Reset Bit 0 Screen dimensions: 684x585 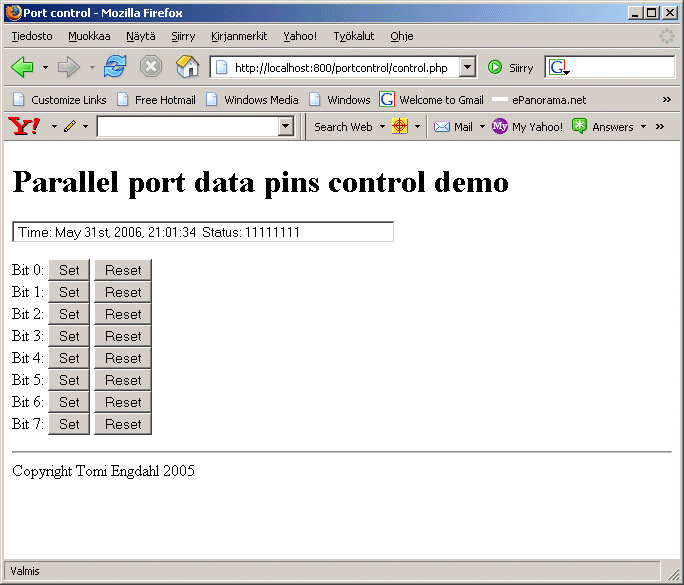coord(123,270)
